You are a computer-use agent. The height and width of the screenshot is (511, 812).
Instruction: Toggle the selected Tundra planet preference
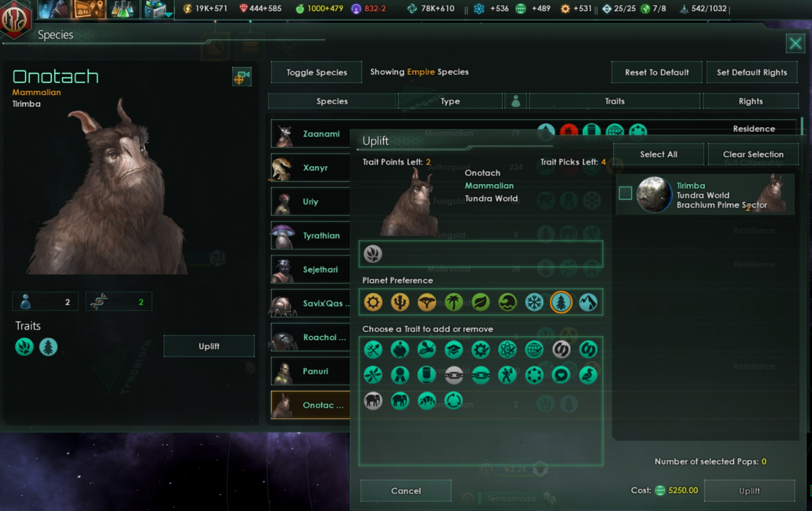[561, 302]
